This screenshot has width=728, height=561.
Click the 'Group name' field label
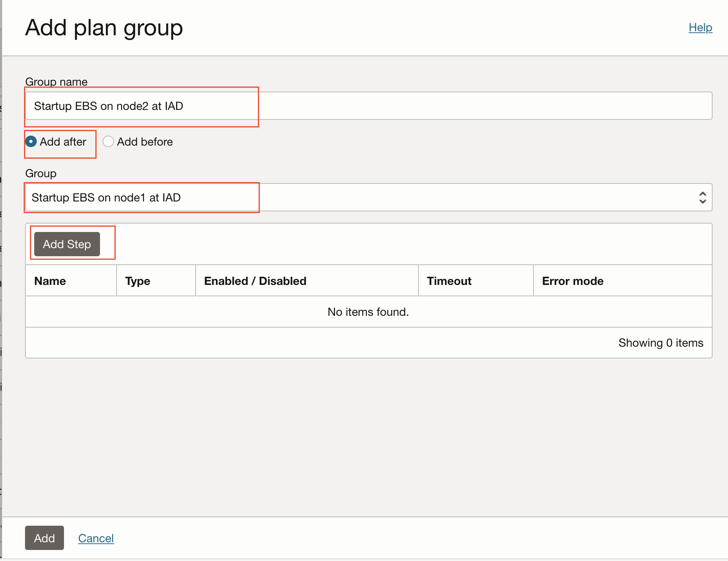pyautogui.click(x=56, y=82)
